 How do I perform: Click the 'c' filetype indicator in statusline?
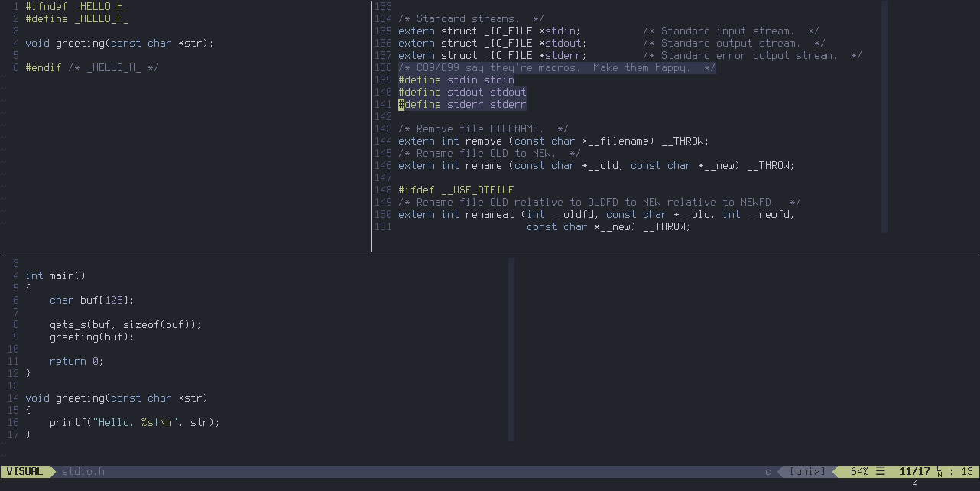click(x=769, y=472)
